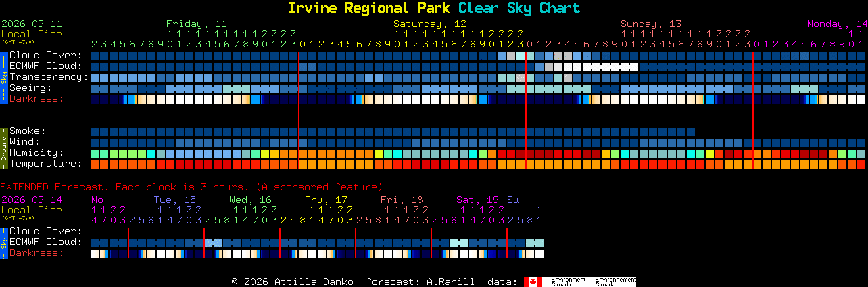868x287 pixels.
Task: Click the red Darkness label under Seeing
Action: (x=37, y=99)
